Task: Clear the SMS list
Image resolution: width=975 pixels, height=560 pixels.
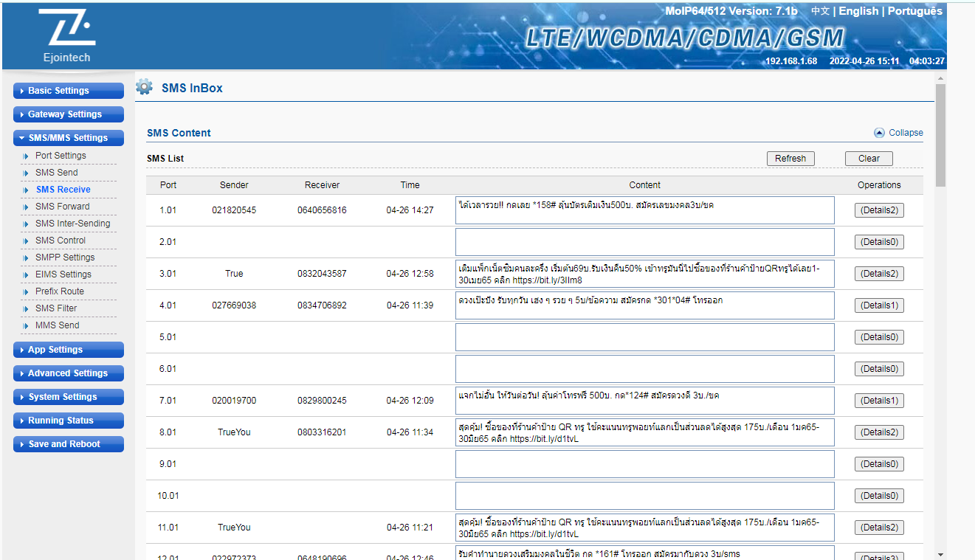Action: coord(868,159)
